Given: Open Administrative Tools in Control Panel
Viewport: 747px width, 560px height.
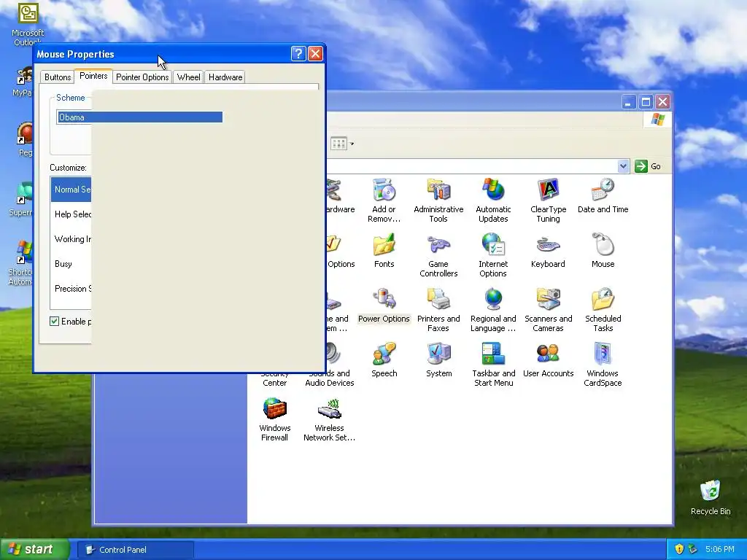Looking at the screenshot, I should pyautogui.click(x=438, y=201).
